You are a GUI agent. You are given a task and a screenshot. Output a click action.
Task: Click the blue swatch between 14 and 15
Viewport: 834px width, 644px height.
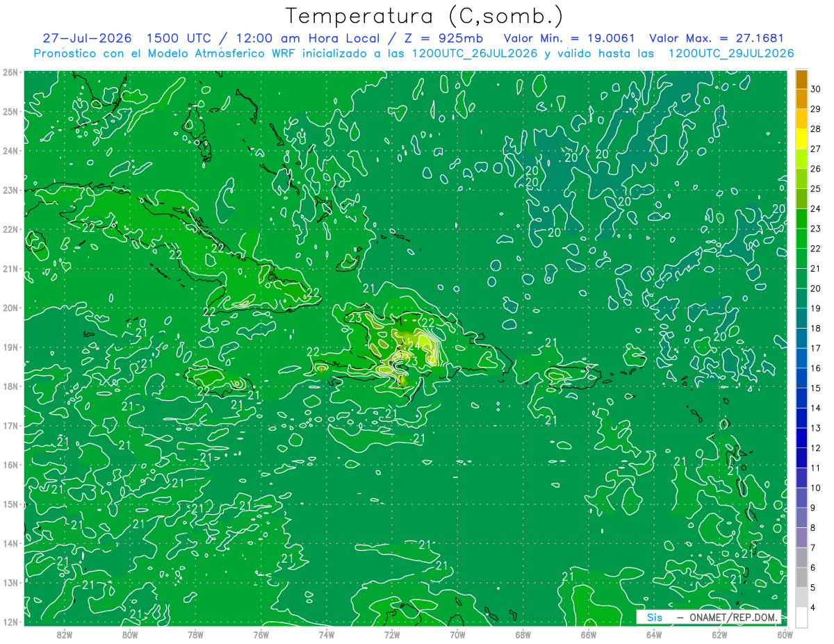tap(801, 399)
